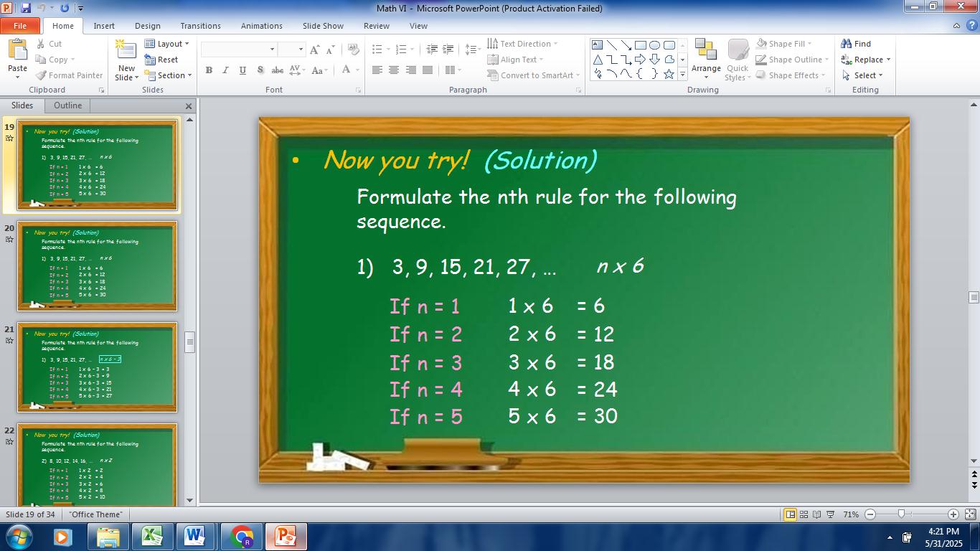The width and height of the screenshot is (980, 551).
Task: Click the Copy button
Action: pos(54,60)
